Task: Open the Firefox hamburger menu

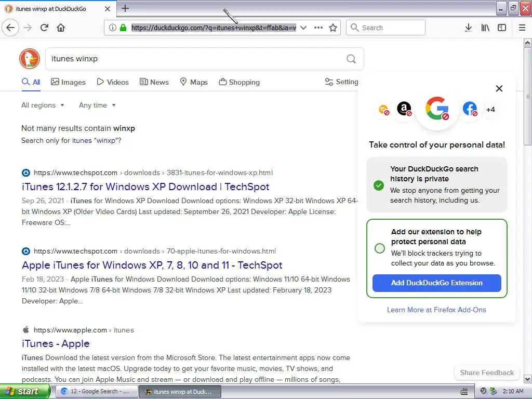Action: point(522,28)
